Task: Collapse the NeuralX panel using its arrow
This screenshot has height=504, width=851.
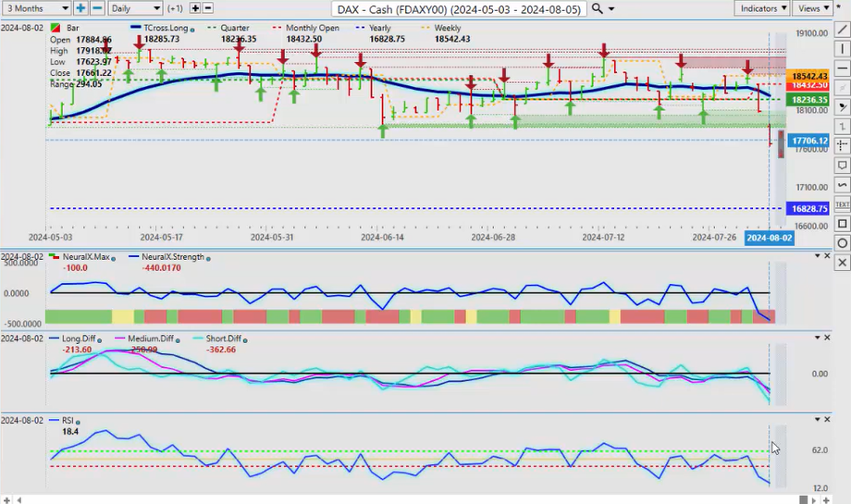Action: point(827,255)
